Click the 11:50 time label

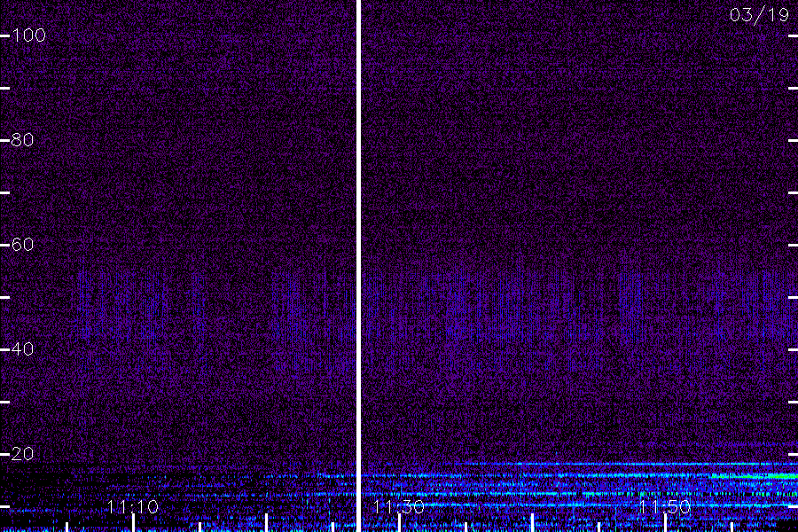665,507
